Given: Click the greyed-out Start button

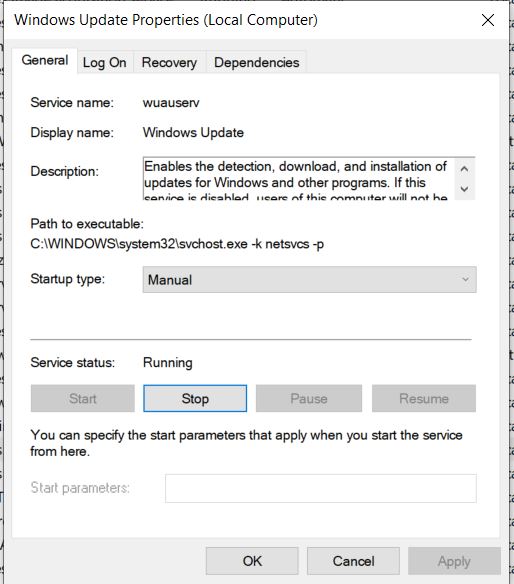Looking at the screenshot, I should pyautogui.click(x=83, y=399).
